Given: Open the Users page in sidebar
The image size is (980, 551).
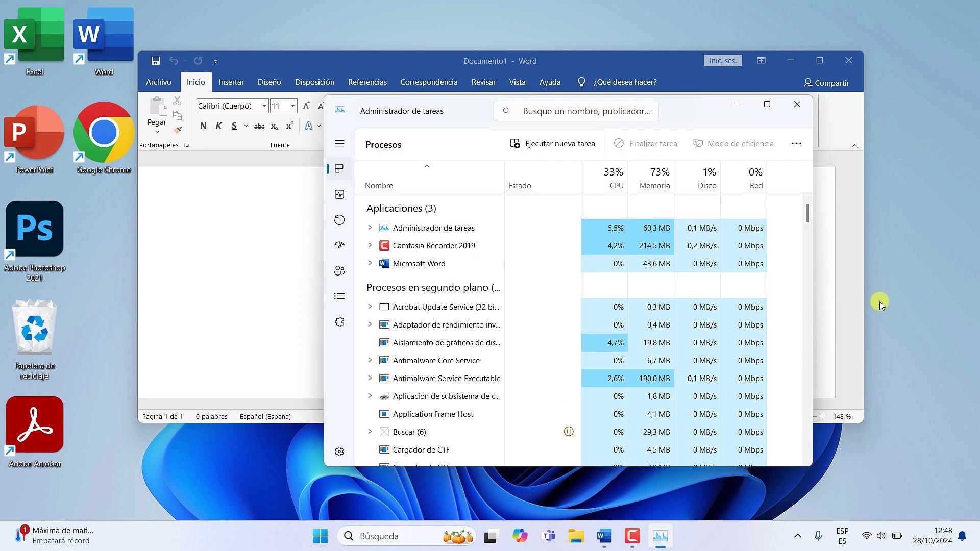Looking at the screenshot, I should pyautogui.click(x=339, y=271).
